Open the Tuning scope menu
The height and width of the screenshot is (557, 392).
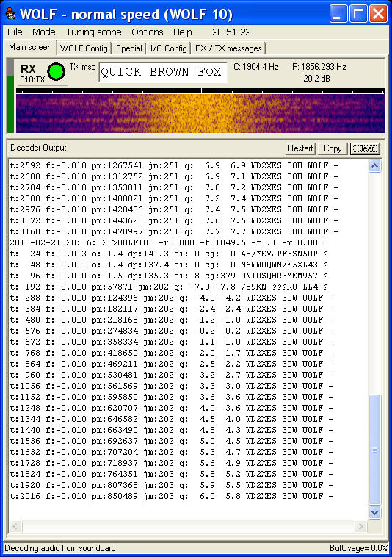94,32
